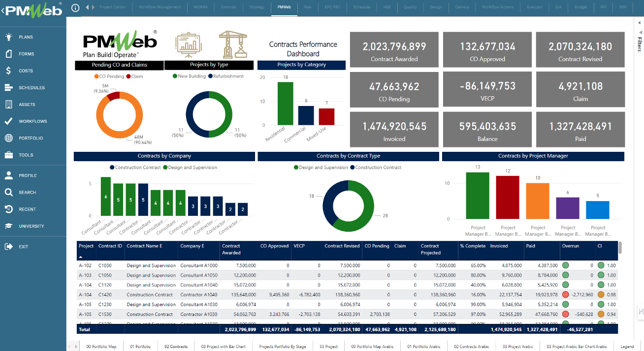Collapse the Filters pane with the chevron

point(639,22)
